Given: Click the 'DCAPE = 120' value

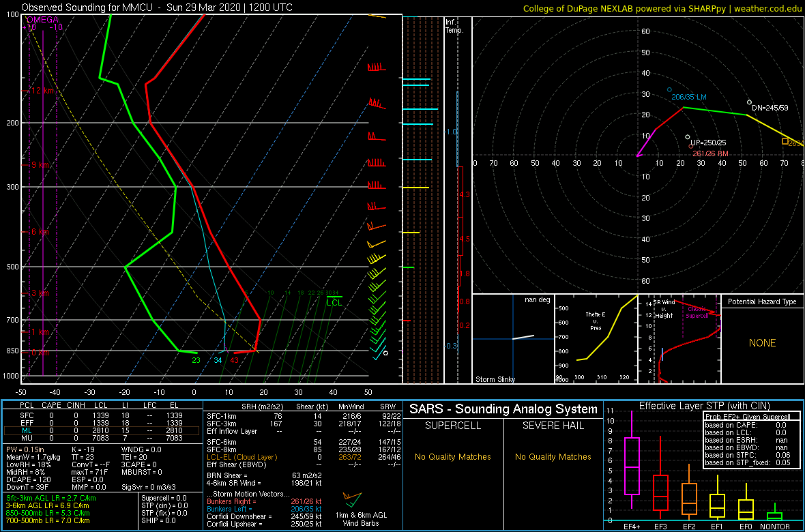Looking at the screenshot, I should 27,479.
